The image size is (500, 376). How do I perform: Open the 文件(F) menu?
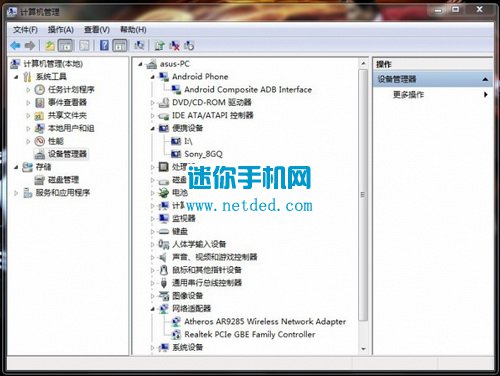25,30
